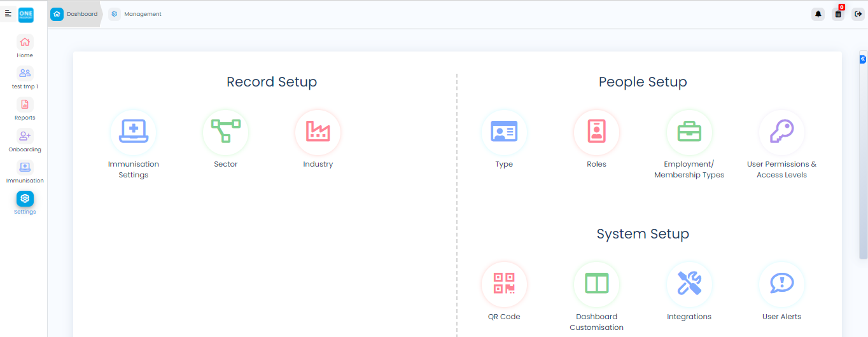Select Home label in sidebar
This screenshot has height=337, width=868.
click(25, 55)
